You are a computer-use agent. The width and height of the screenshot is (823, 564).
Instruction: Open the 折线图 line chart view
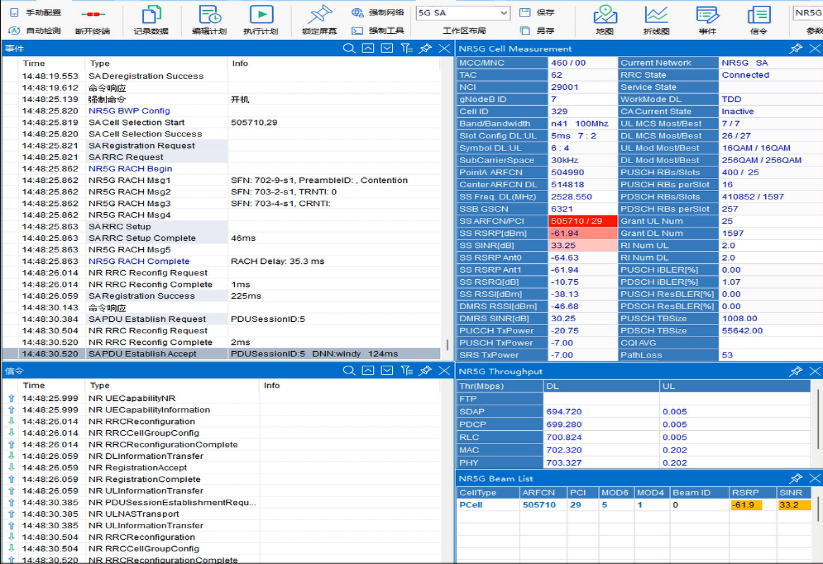pos(656,15)
